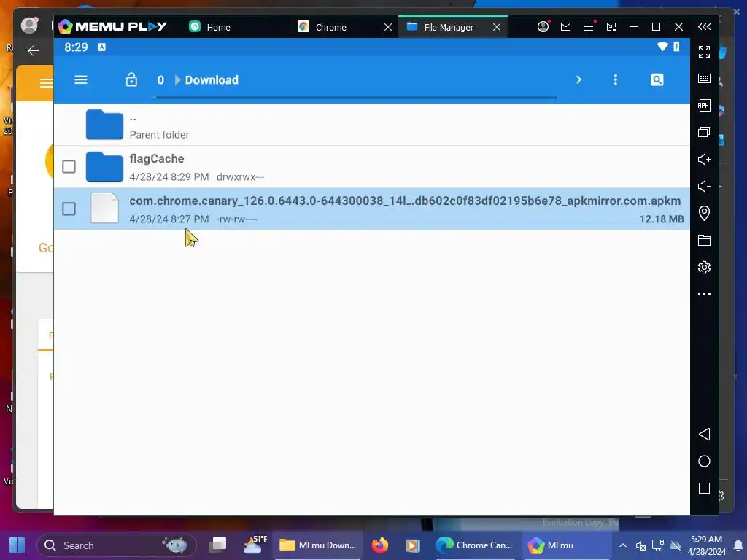Click the back arrow in background window
The image size is (747, 560).
tap(34, 50)
